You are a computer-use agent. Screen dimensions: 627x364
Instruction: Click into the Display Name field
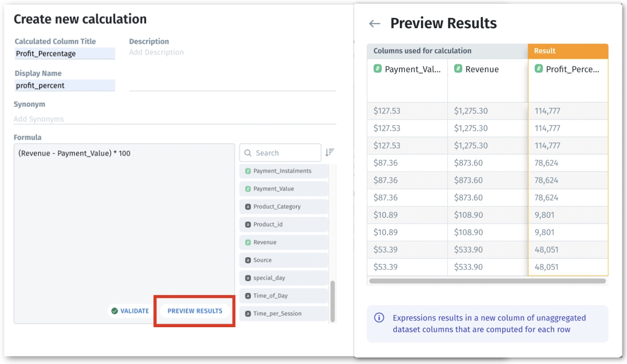64,86
